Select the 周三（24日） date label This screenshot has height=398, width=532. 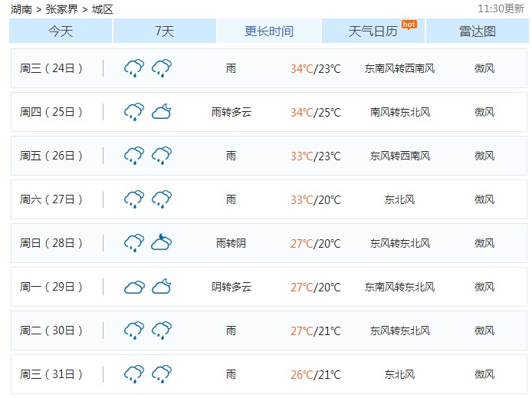51,68
